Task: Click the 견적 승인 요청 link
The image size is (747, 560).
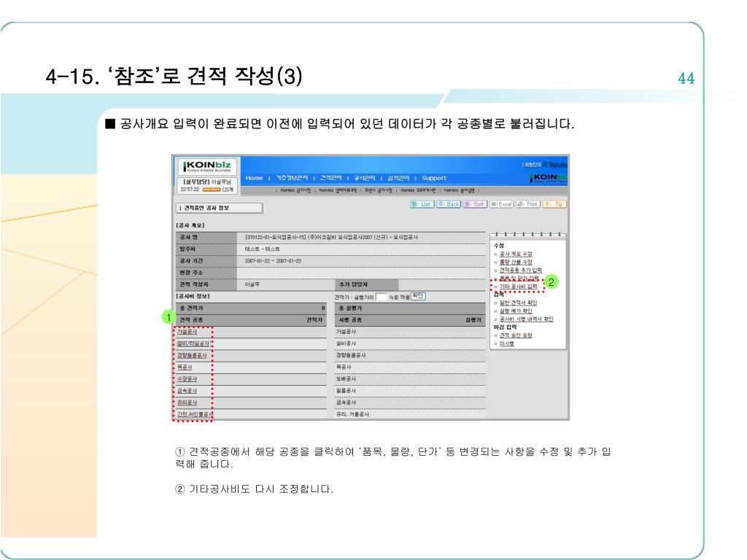Action: [516, 335]
